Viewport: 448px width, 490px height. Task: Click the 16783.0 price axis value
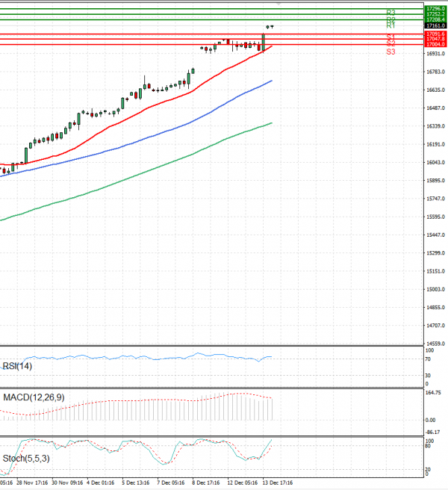pos(435,72)
